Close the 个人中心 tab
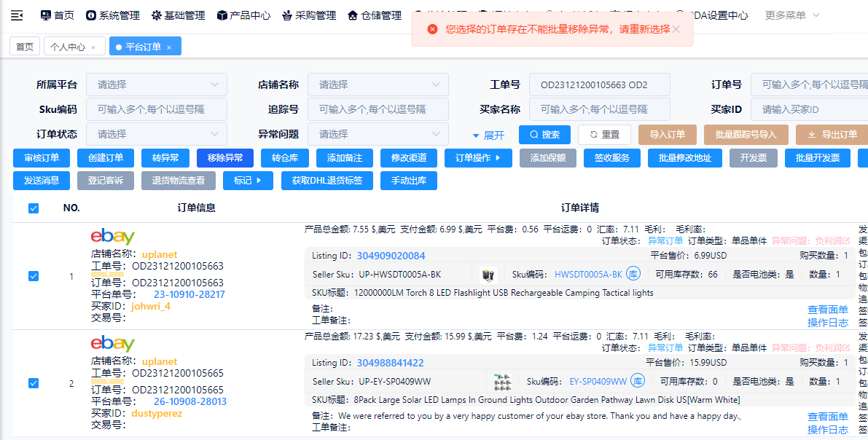This screenshot has height=440, width=868. (x=93, y=47)
